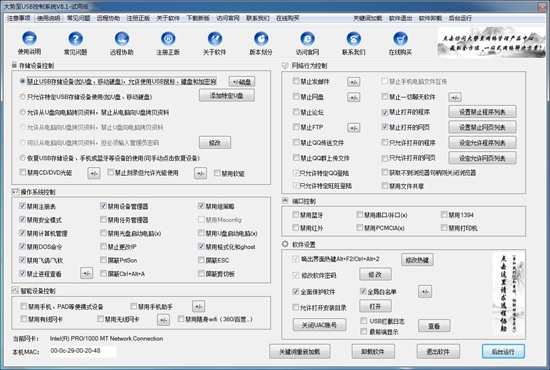
Task: Click the 设置禁止网页列表 button
Action: pos(482,127)
